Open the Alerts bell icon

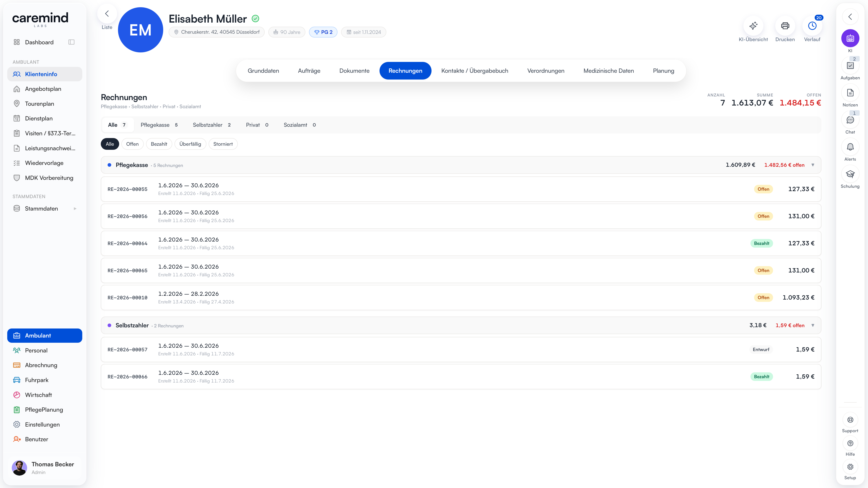pyautogui.click(x=850, y=147)
